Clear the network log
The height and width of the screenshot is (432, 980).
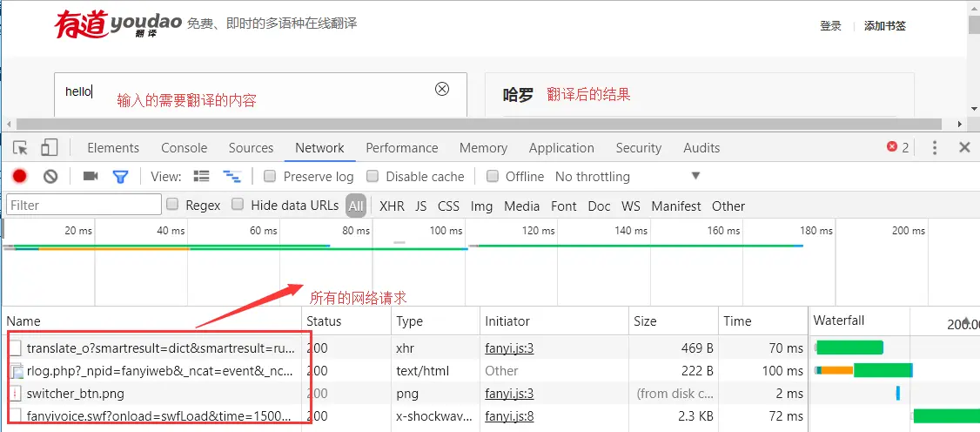(x=50, y=176)
